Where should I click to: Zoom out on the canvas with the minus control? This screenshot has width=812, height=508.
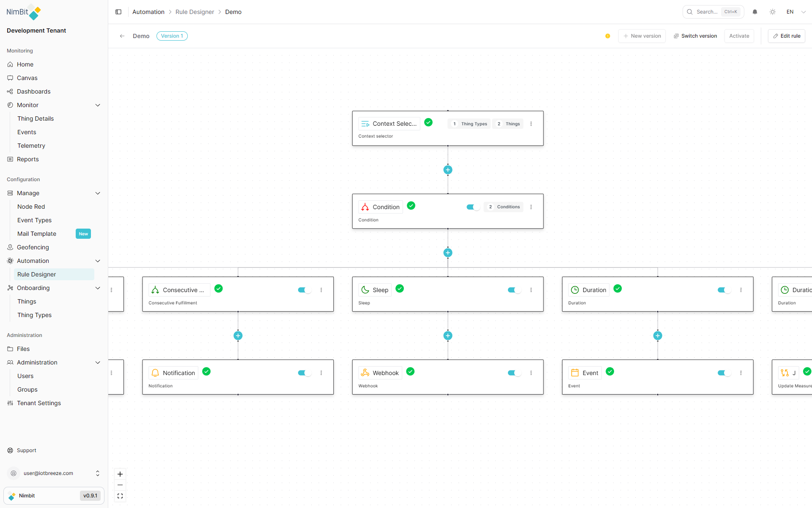pyautogui.click(x=120, y=485)
